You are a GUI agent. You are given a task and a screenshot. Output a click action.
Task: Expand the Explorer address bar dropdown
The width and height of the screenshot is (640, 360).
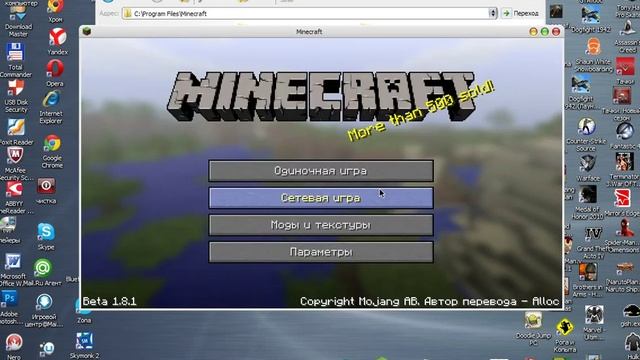pos(493,13)
